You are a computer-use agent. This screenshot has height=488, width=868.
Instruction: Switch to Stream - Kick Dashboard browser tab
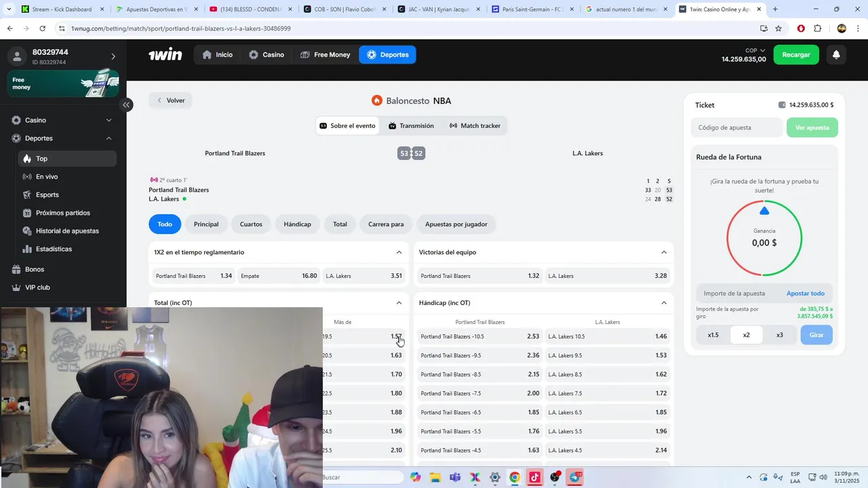click(62, 9)
